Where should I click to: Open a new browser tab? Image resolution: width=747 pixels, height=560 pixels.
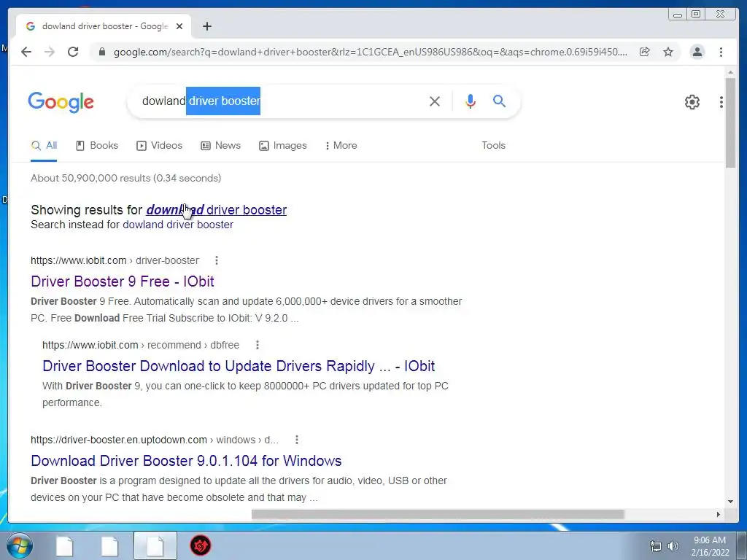click(206, 26)
